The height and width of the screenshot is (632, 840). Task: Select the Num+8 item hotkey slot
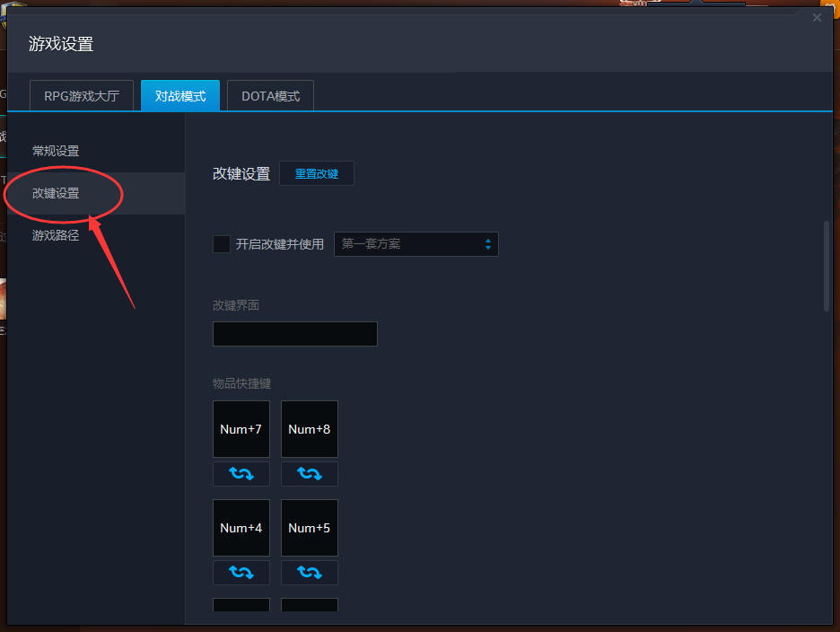309,429
